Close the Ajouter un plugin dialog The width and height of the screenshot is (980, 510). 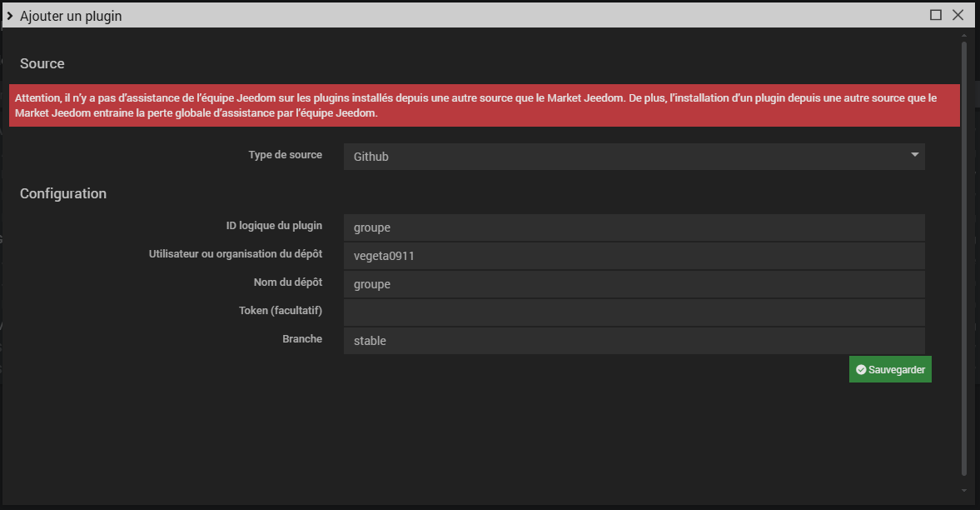click(958, 15)
